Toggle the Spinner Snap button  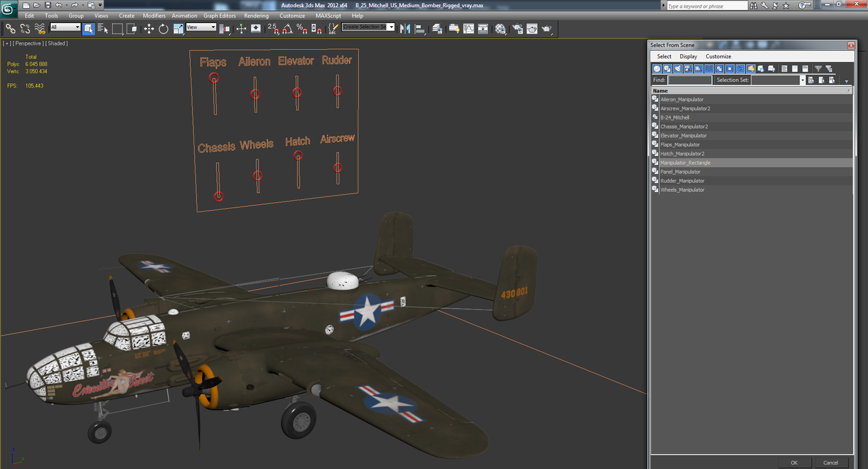click(x=316, y=29)
